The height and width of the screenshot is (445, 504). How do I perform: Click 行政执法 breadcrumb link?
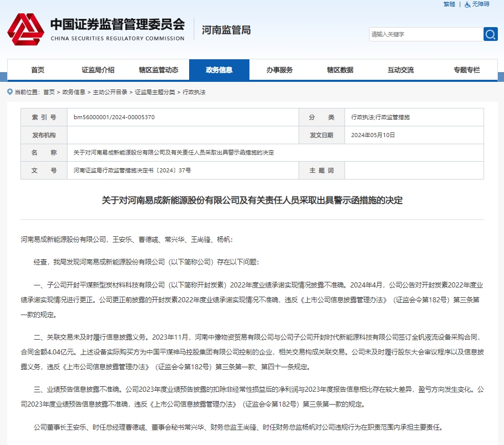click(194, 92)
